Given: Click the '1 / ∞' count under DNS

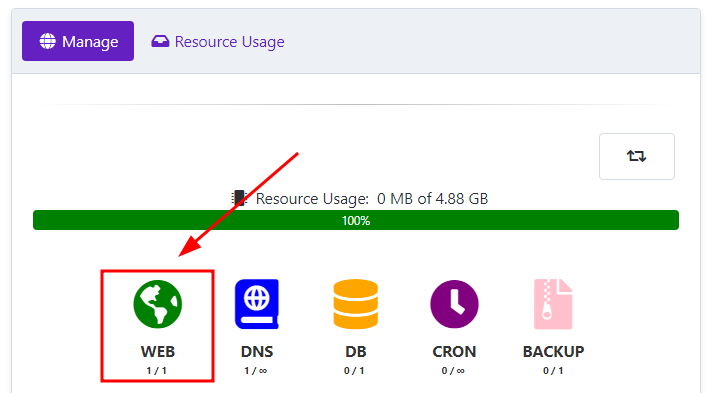Looking at the screenshot, I should click(256, 370).
